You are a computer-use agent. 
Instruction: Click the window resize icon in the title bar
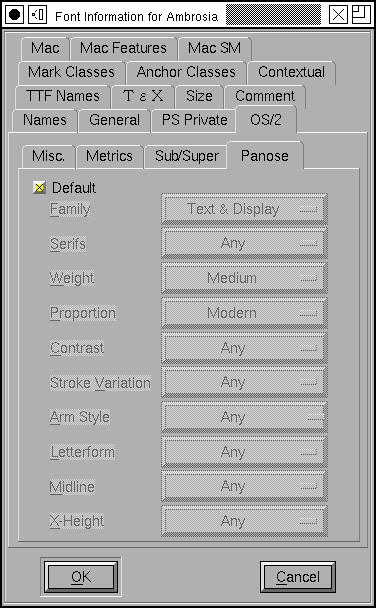coord(361,15)
